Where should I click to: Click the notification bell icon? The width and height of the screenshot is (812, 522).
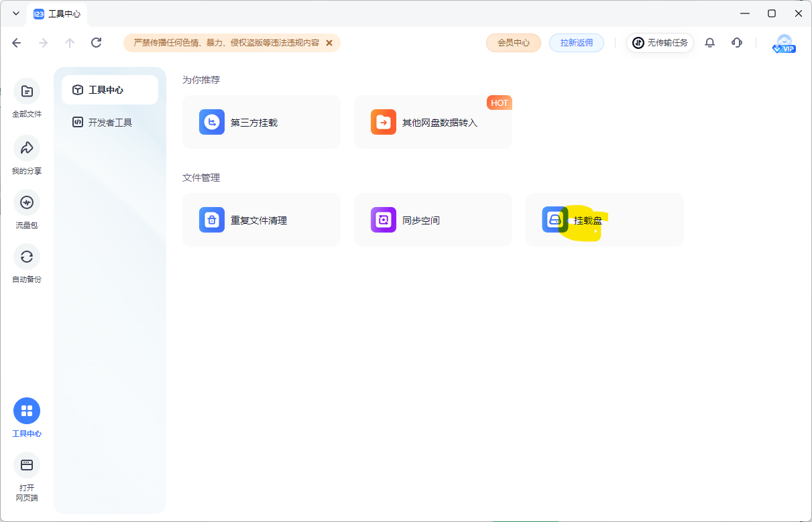point(709,43)
